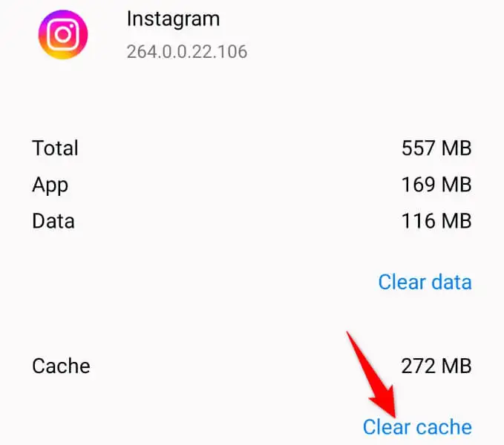Tap the camera glyph inside Instagram logo
This screenshot has width=504, height=445.
pyautogui.click(x=63, y=34)
